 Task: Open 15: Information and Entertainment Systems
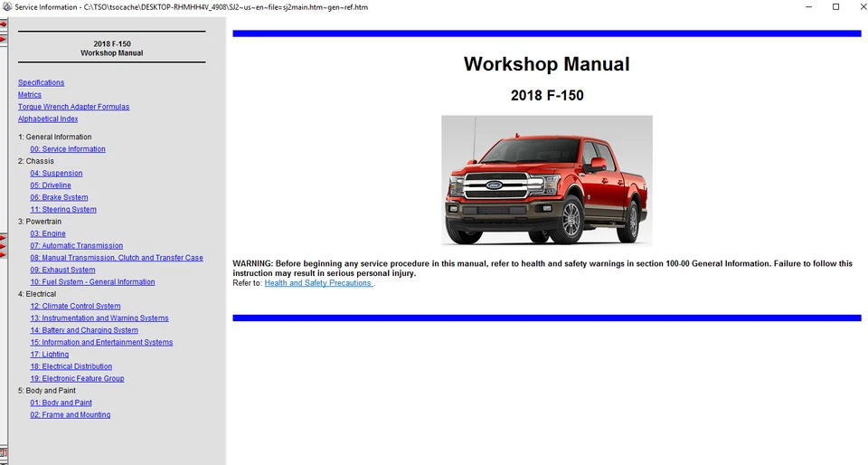[101, 343]
